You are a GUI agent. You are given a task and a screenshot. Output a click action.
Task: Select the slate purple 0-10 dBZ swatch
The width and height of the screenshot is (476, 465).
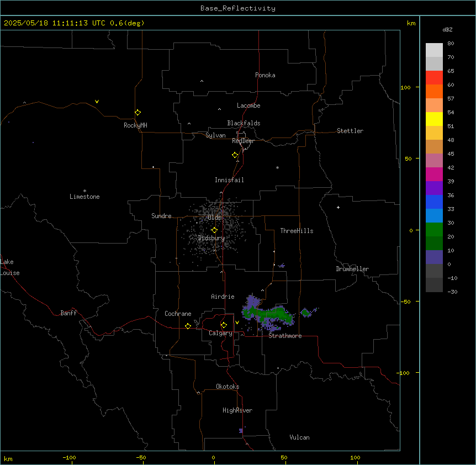[434, 257]
